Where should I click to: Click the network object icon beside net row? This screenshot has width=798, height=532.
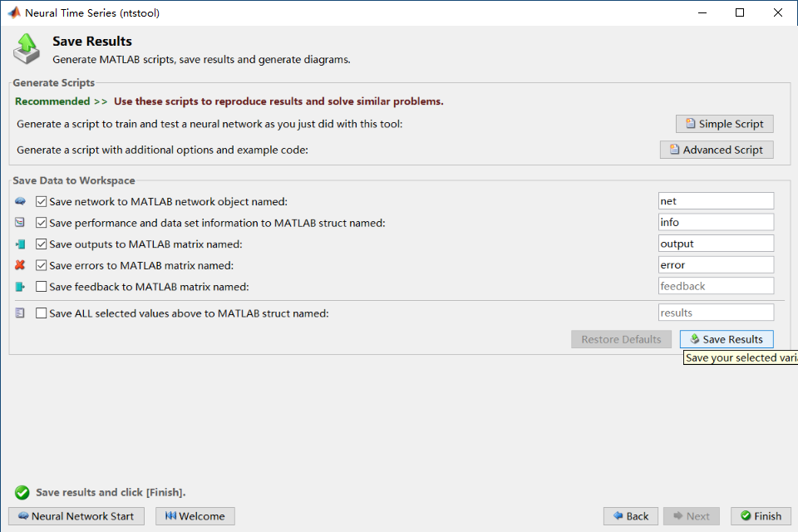tap(21, 201)
